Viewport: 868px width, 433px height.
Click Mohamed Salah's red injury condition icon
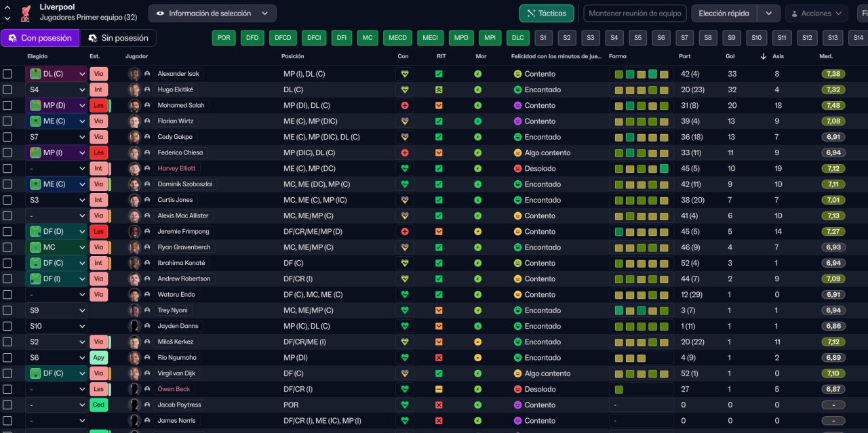point(405,106)
